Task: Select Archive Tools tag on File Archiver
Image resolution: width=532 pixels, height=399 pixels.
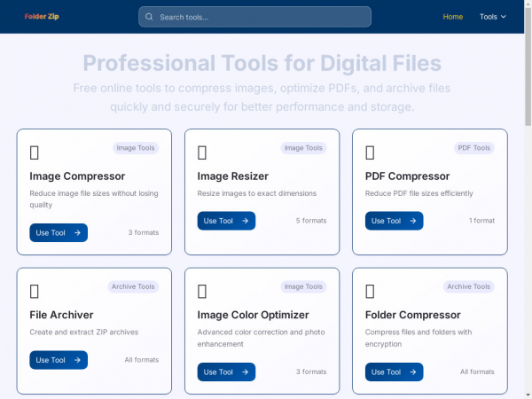Action: pyautogui.click(x=133, y=286)
